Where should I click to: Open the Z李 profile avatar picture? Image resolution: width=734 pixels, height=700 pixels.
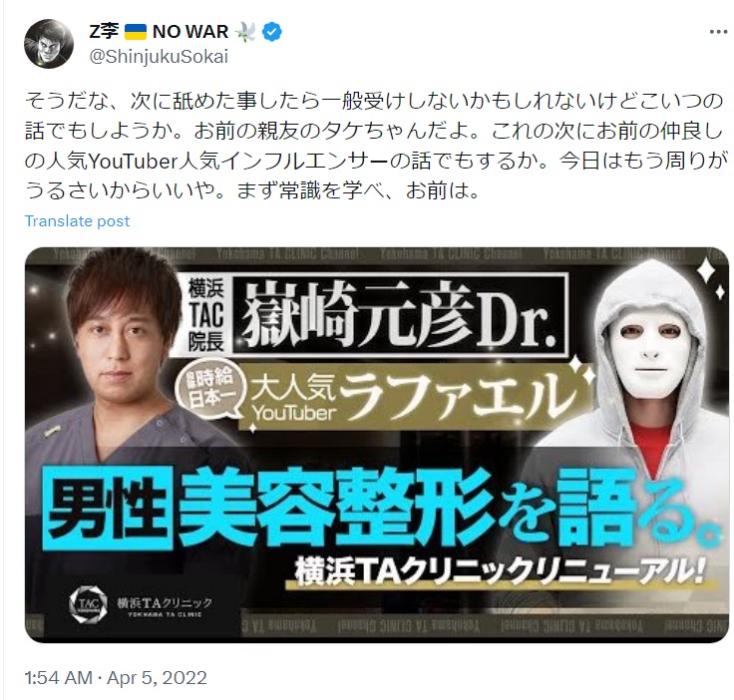49,44
